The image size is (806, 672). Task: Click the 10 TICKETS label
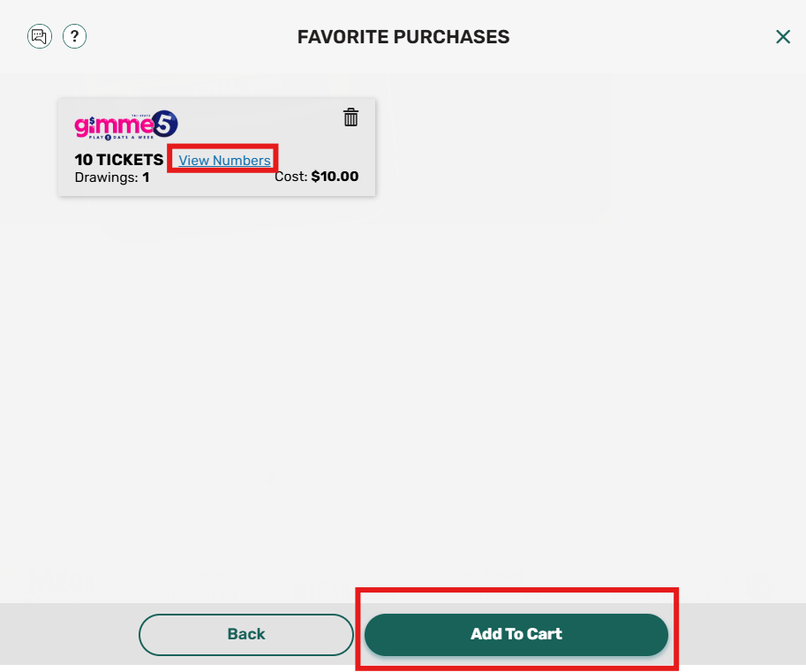117,160
